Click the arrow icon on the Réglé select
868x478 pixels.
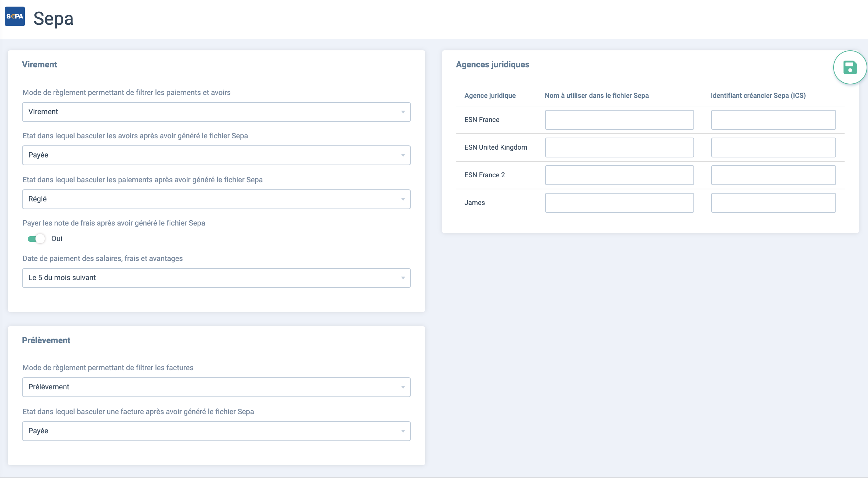point(403,199)
